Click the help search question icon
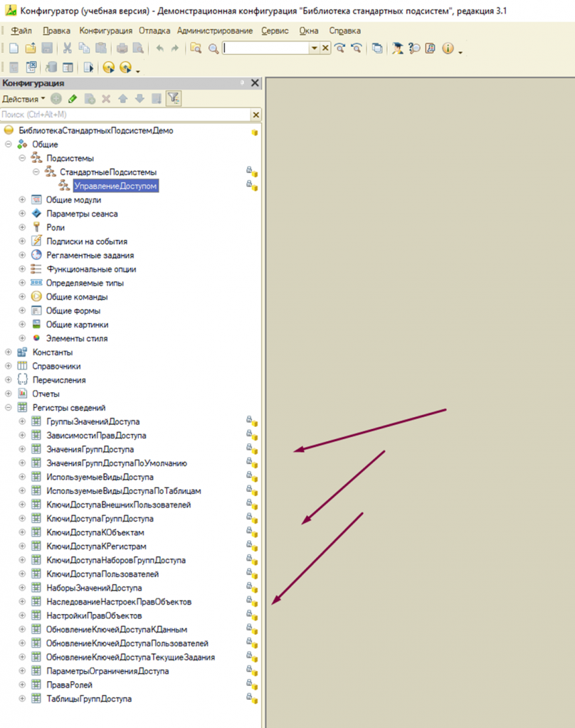 (414, 48)
